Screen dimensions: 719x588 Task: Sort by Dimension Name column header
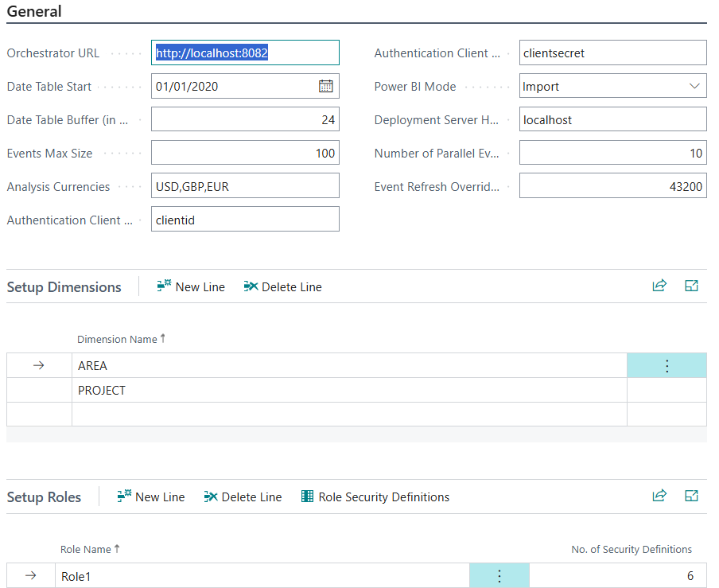tap(121, 340)
